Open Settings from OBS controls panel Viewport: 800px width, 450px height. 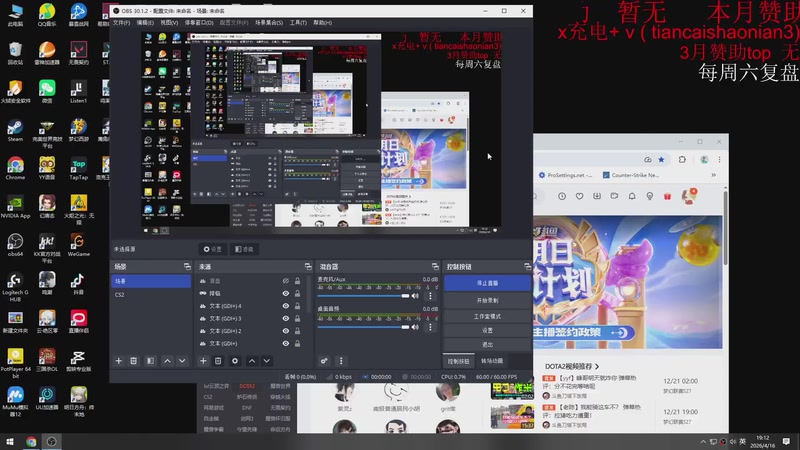pyautogui.click(x=487, y=331)
